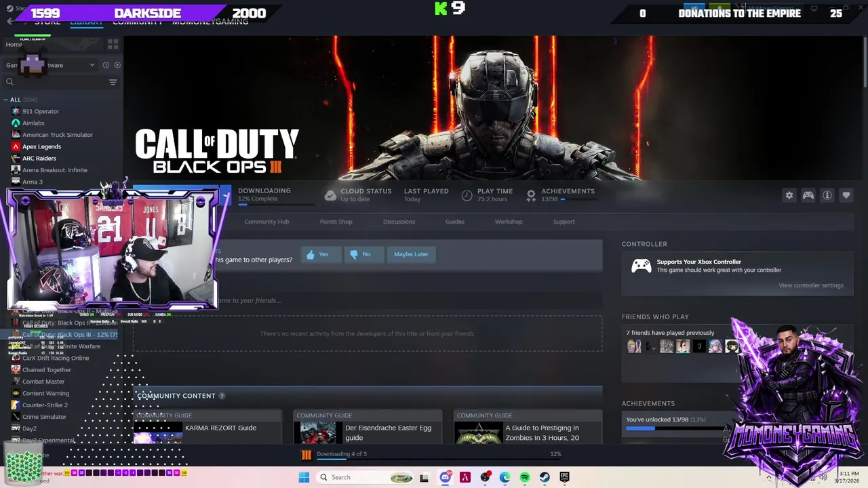
Task: Open game settings gear icon
Action: coord(789,195)
